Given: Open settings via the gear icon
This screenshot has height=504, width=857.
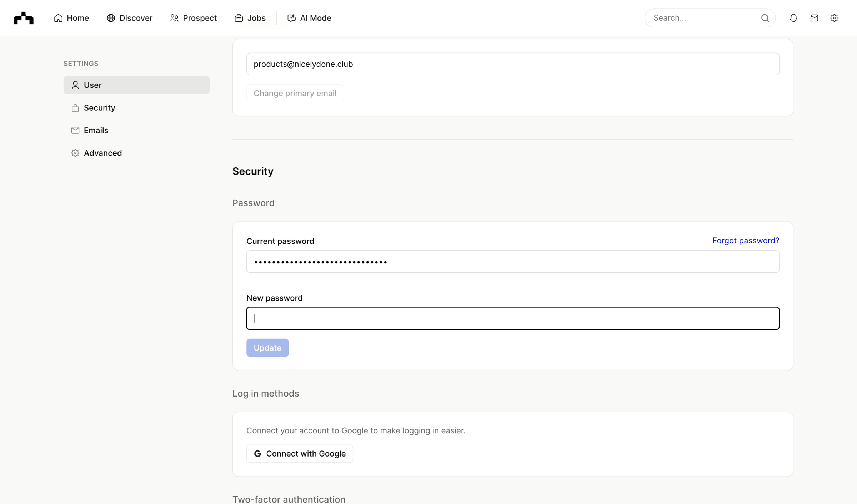Looking at the screenshot, I should (835, 18).
